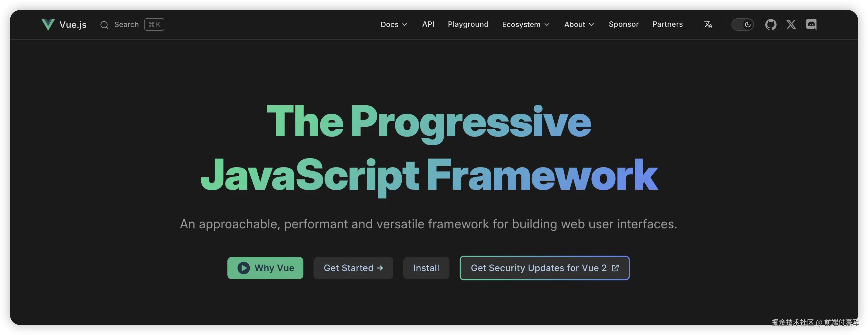Screen dimensions: 868x335
Task: Open the language translation menu icon
Action: pos(708,24)
